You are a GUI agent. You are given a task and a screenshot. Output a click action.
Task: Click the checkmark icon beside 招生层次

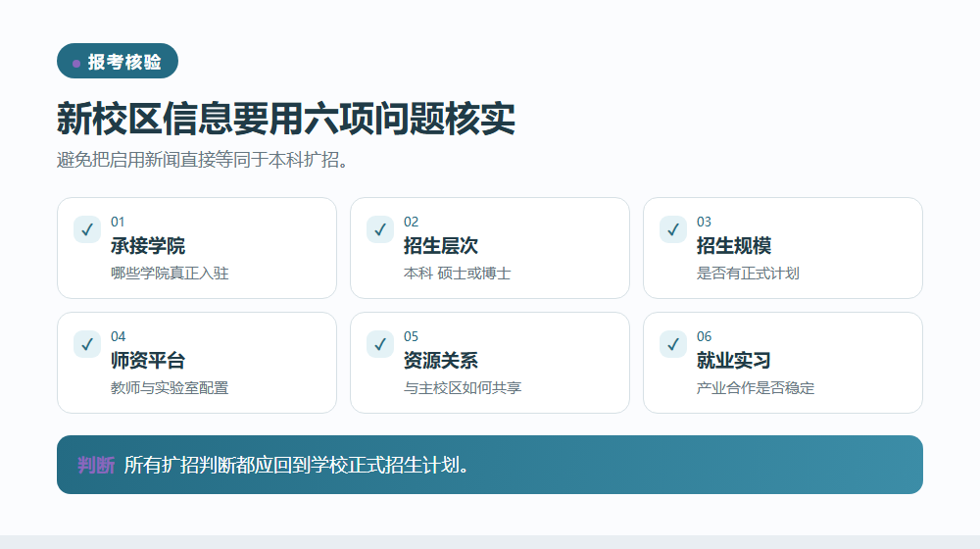coord(380,229)
